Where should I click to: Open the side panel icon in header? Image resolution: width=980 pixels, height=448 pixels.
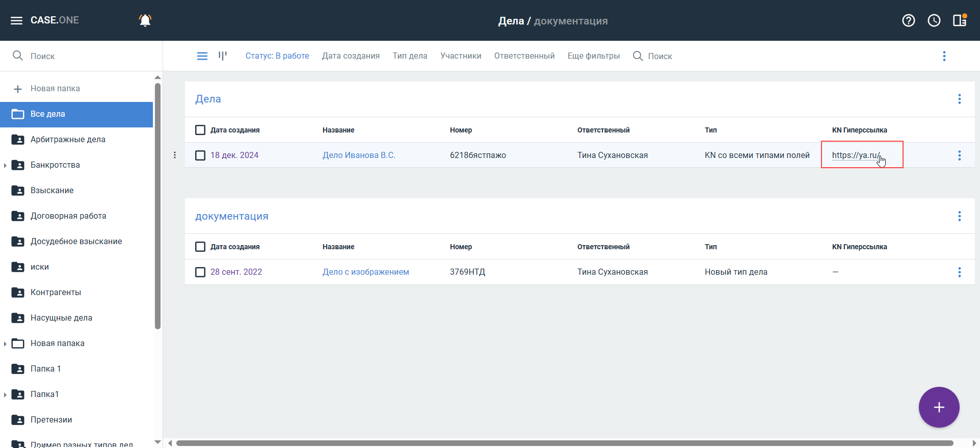pos(960,20)
